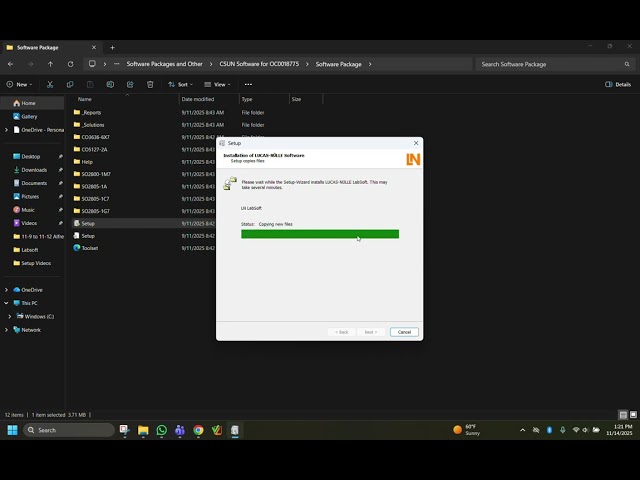The height and width of the screenshot is (480, 640).
Task: Open the three-dot See more menu
Action: [x=248, y=84]
